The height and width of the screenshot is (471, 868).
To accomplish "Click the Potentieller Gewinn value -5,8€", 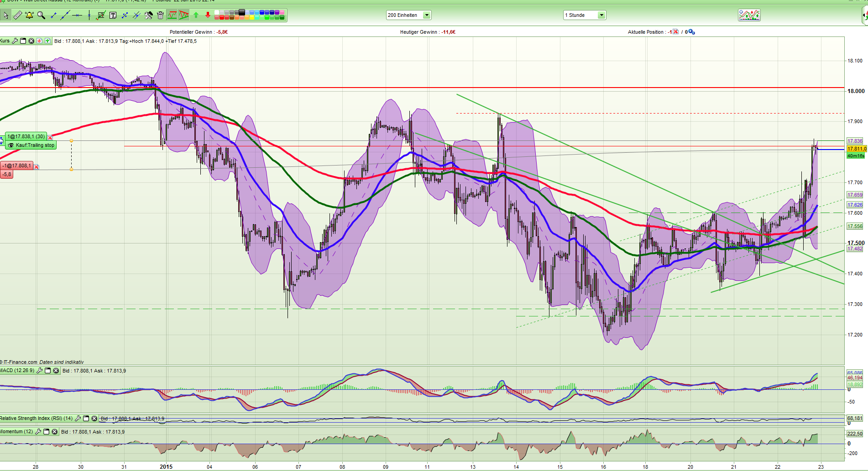I will coord(222,32).
